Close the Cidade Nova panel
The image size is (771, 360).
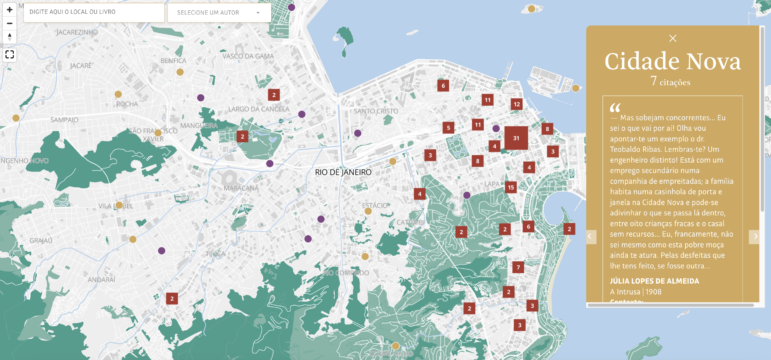[x=673, y=38]
